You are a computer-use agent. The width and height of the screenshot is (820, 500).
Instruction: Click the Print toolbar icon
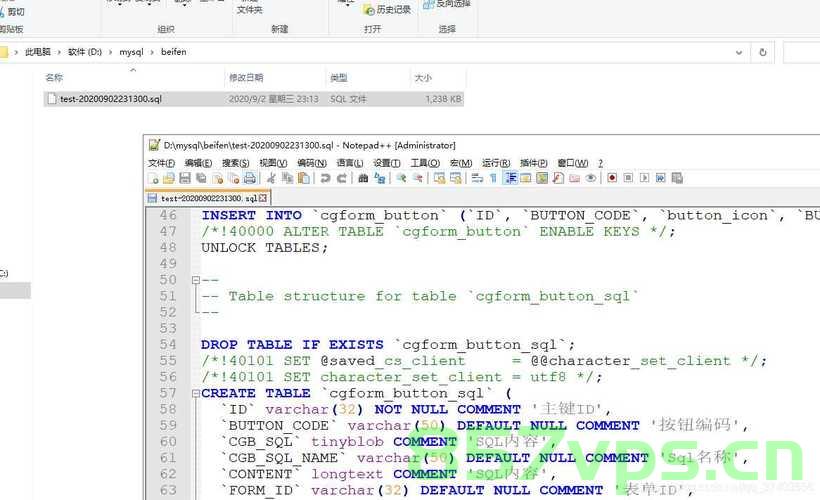click(250, 178)
